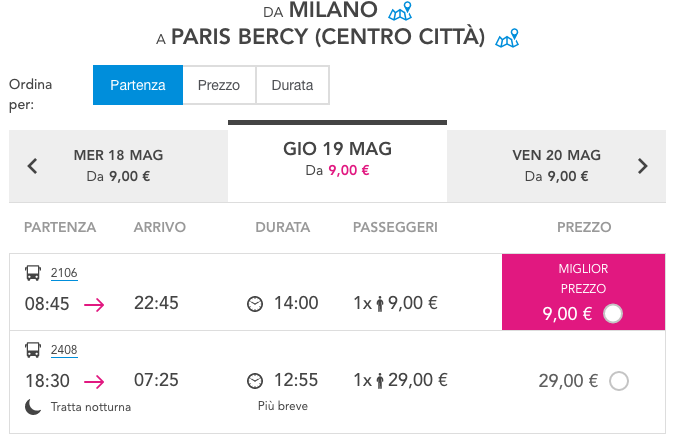Switch to the MER 18 MAG date
This screenshot has height=446, width=681.
coord(118,165)
